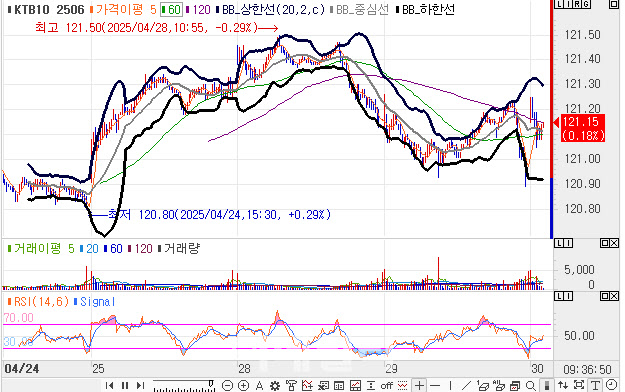
Task: Click the 09:36:50 time display
Action: tap(587, 369)
